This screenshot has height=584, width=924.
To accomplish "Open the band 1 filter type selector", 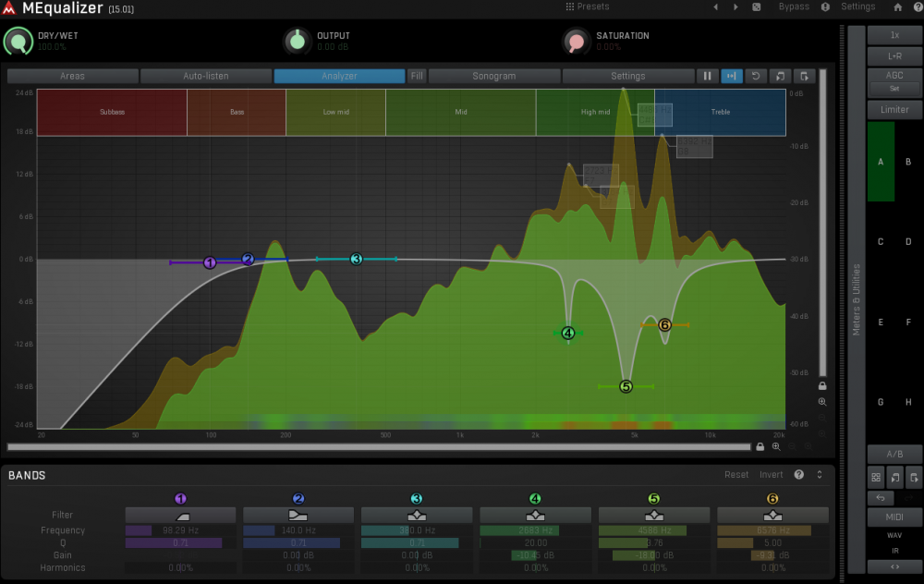I will (181, 516).
